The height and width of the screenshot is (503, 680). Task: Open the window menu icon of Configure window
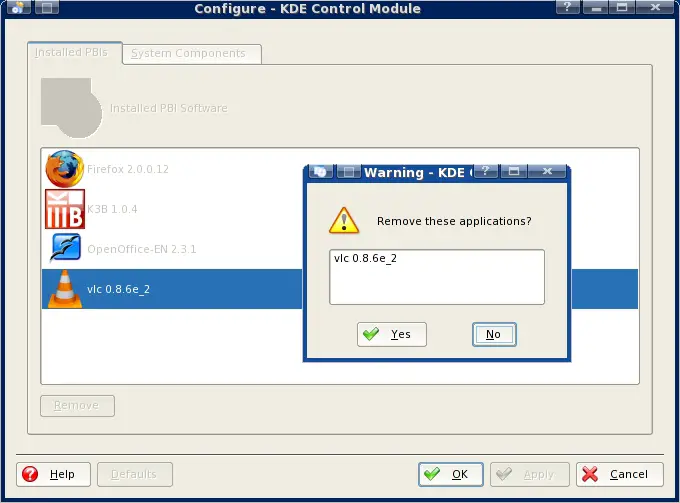pyautogui.click(x=18, y=7)
